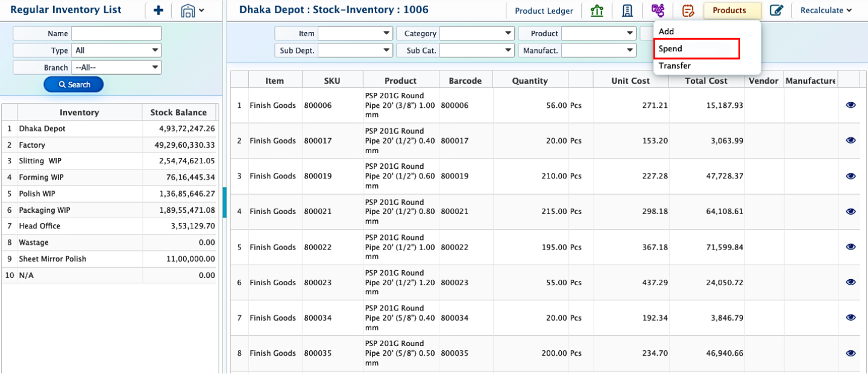The width and height of the screenshot is (868, 378).
Task: Click the edit pencil icon near Recalculate
Action: point(777,10)
